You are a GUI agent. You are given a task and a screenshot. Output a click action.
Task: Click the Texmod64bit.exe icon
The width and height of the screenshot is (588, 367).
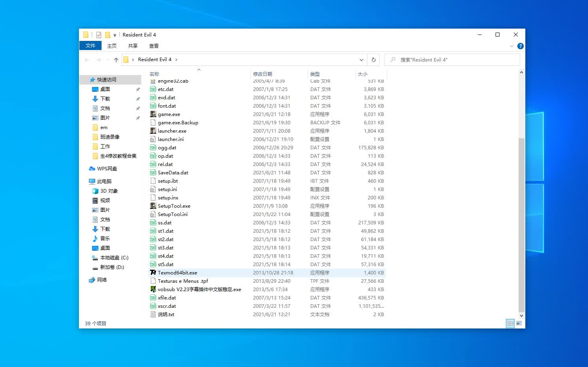(x=153, y=272)
